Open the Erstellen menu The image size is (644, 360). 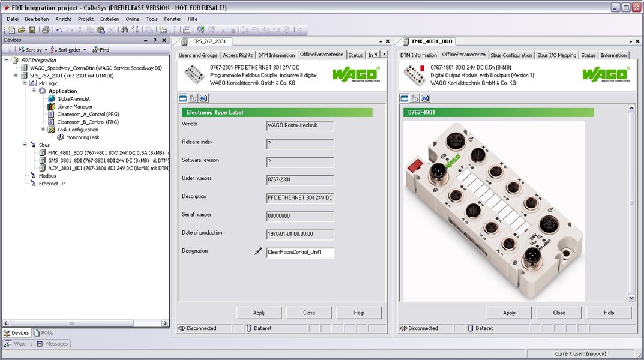(x=110, y=19)
